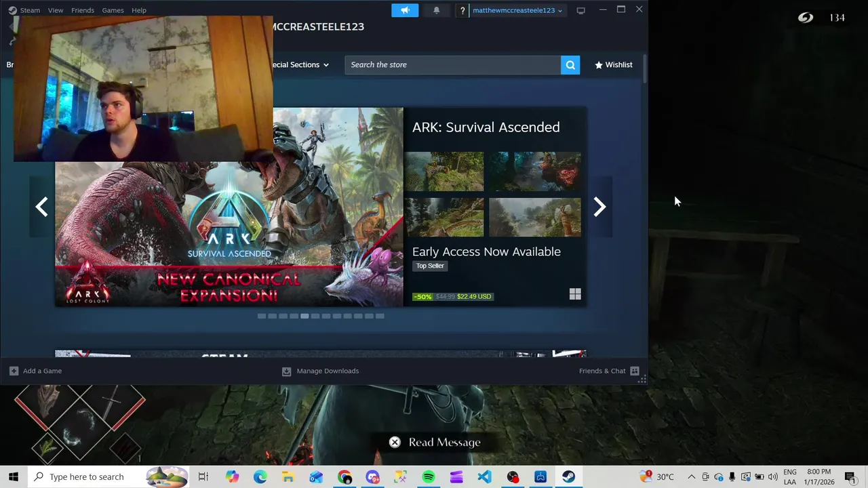Open the Windows notification center icon
Image resolution: width=868 pixels, height=488 pixels.
coord(850,476)
